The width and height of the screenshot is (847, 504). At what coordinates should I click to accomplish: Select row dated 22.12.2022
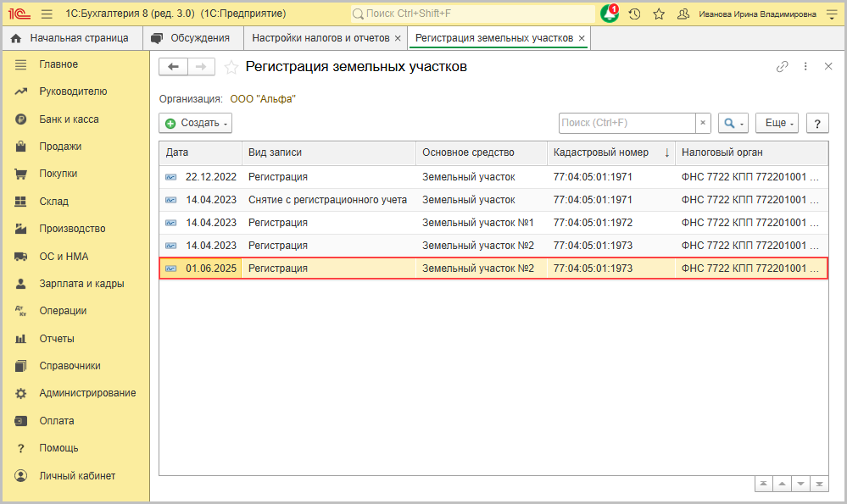tap(493, 177)
